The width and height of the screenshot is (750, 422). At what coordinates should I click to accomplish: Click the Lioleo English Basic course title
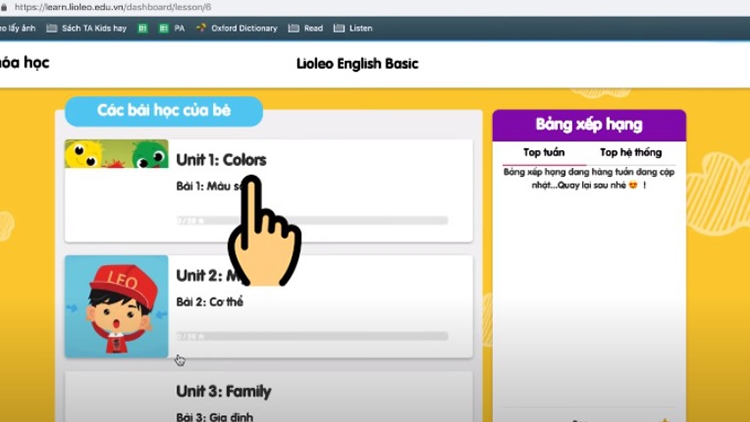(357, 64)
